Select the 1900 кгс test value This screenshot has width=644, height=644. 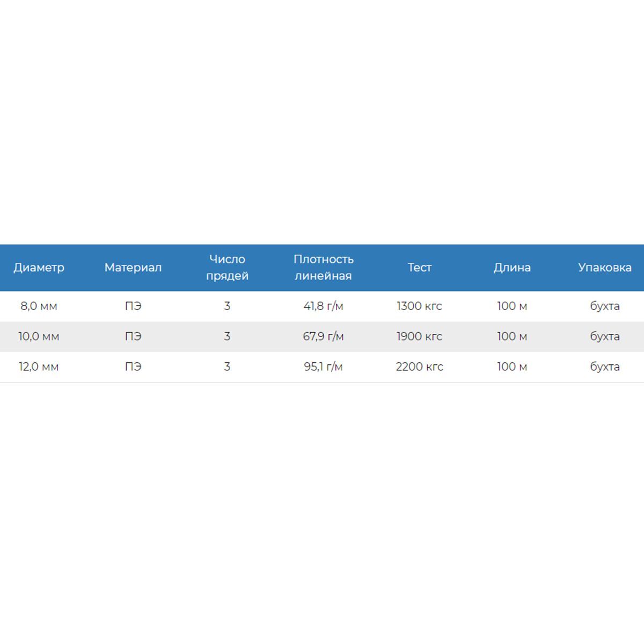point(419,336)
